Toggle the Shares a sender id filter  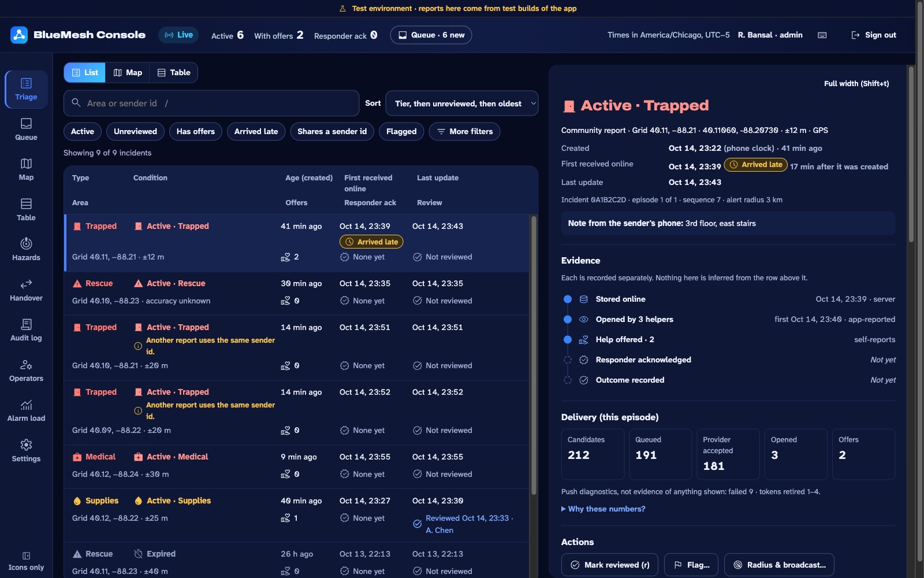point(332,132)
